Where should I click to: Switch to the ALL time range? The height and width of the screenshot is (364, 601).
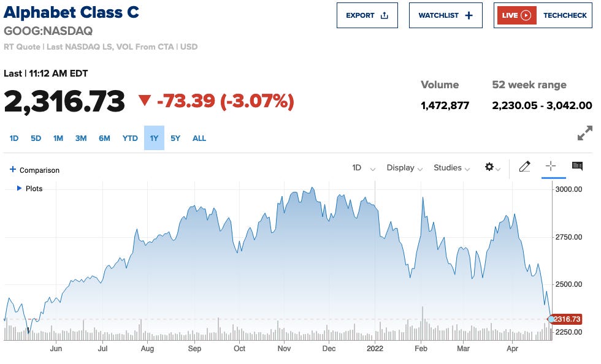coord(199,138)
